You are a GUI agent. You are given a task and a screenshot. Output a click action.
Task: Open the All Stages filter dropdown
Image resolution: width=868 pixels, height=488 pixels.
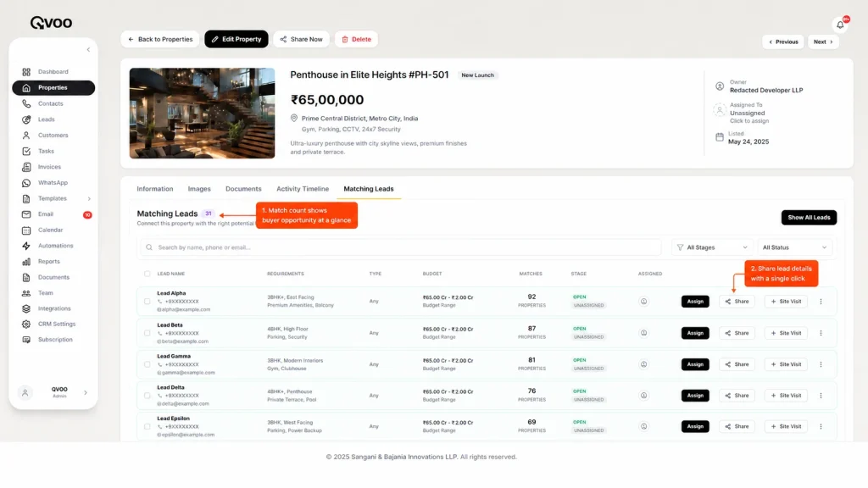click(712, 247)
